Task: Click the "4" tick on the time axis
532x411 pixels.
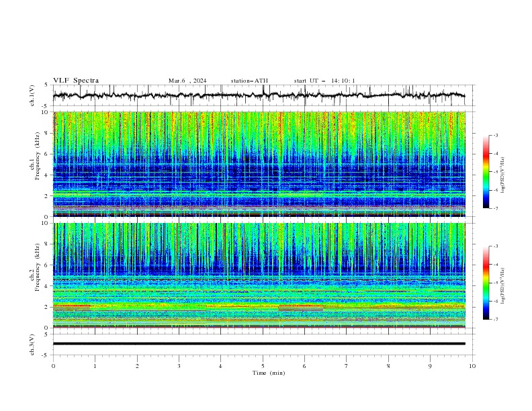Action: click(220, 366)
